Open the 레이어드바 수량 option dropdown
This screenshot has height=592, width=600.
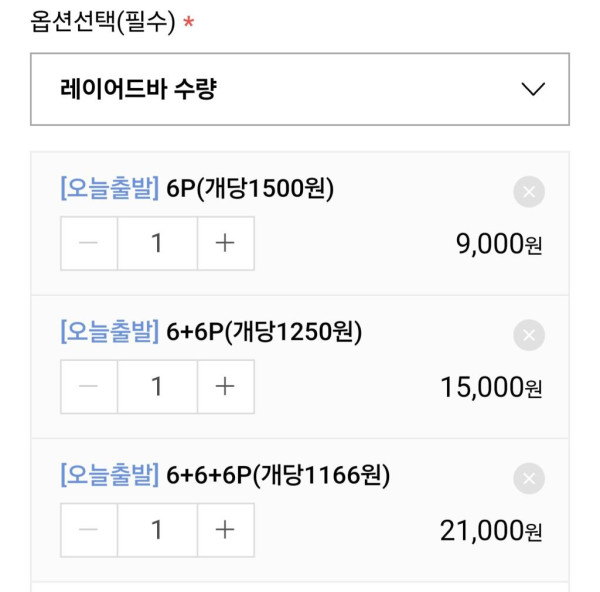(299, 89)
